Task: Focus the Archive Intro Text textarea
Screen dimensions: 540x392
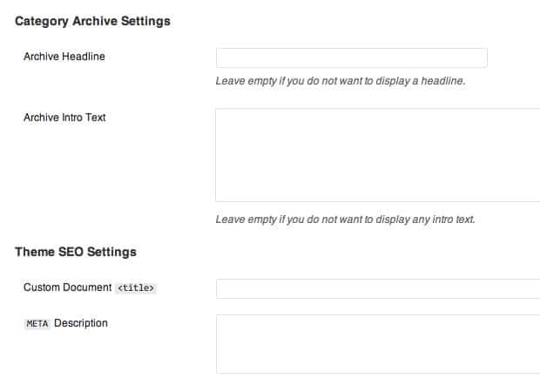Action: pos(378,155)
